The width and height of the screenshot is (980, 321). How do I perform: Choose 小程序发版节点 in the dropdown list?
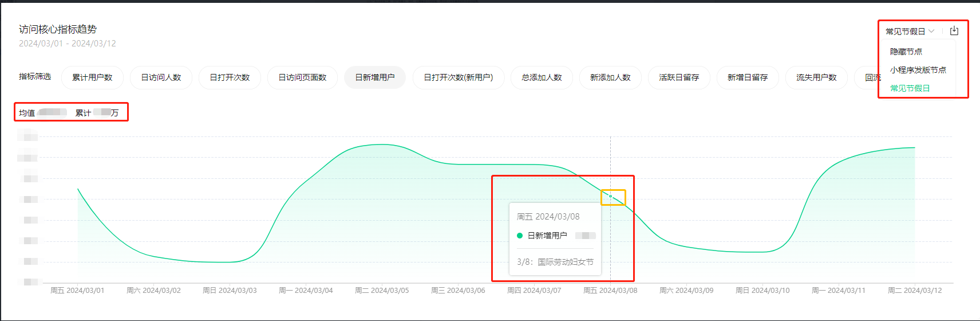(x=918, y=70)
